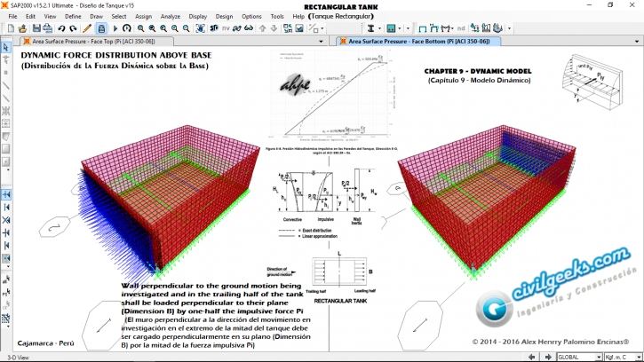Set the default 3D view icon
Screen dimensions: 644x362
(x=214, y=28)
